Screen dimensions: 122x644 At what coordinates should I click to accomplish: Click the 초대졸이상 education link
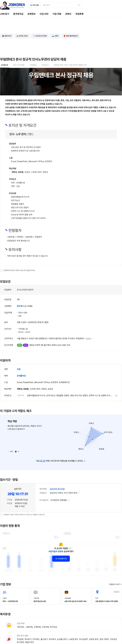click(x=21, y=376)
